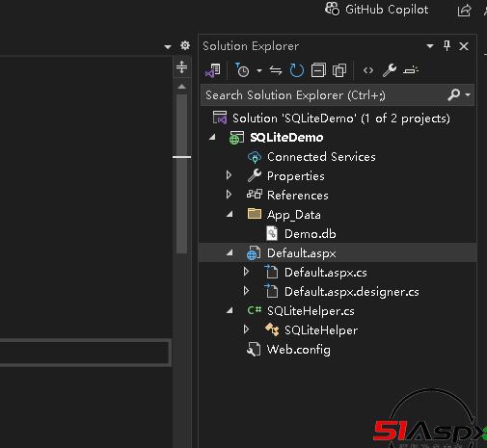Image resolution: width=487 pixels, height=448 pixels.
Task: Select the App_Data folder
Action: (294, 215)
